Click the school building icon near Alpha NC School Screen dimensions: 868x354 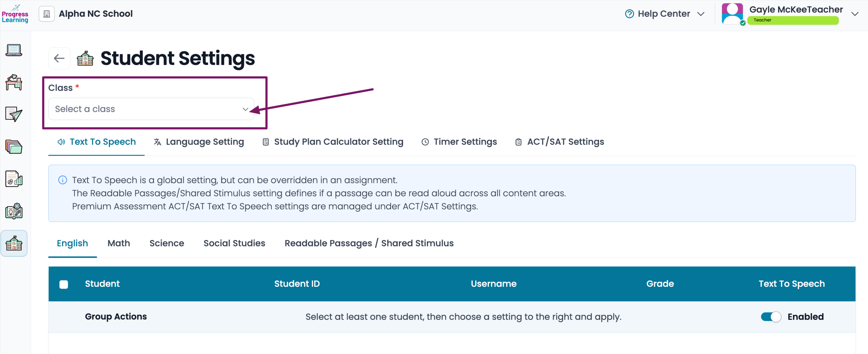(46, 14)
